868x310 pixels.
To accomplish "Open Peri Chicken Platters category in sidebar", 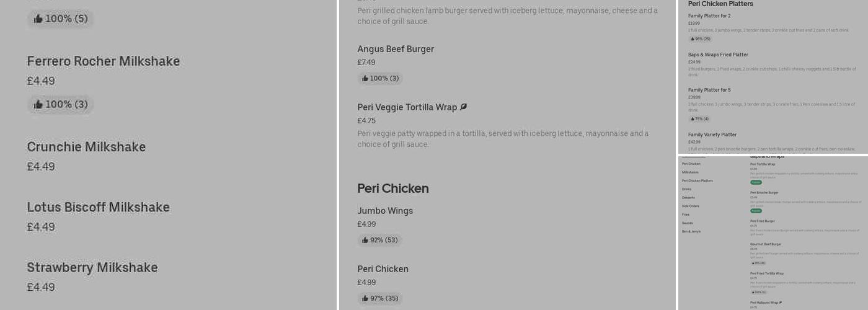I will [697, 181].
